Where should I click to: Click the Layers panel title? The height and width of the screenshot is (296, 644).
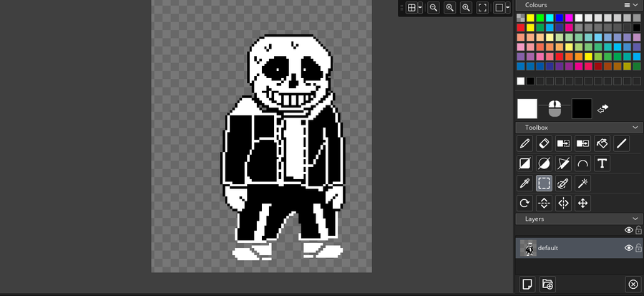(535, 219)
